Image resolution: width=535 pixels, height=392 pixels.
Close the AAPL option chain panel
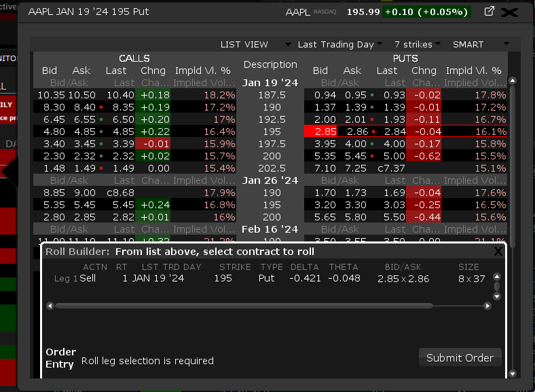pos(509,12)
